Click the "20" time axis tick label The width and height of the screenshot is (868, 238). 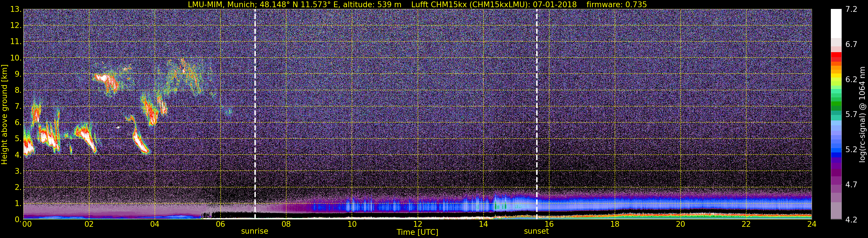click(x=680, y=224)
